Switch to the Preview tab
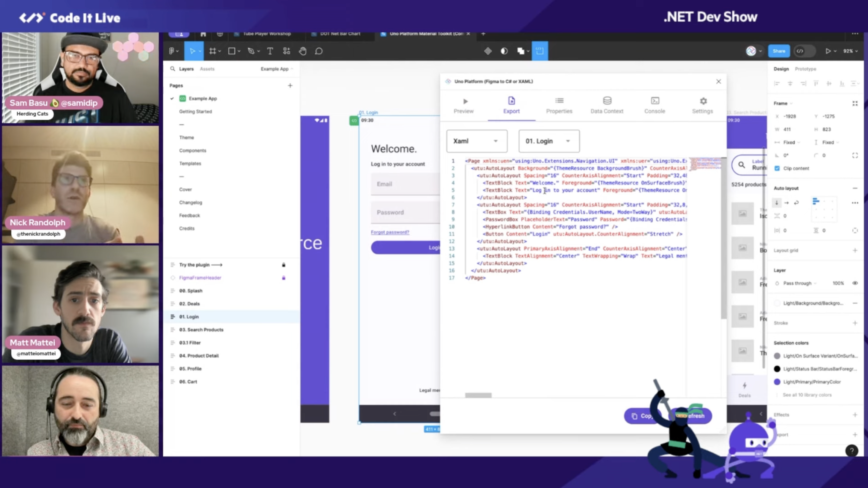The height and width of the screenshot is (488, 868). coord(464,106)
